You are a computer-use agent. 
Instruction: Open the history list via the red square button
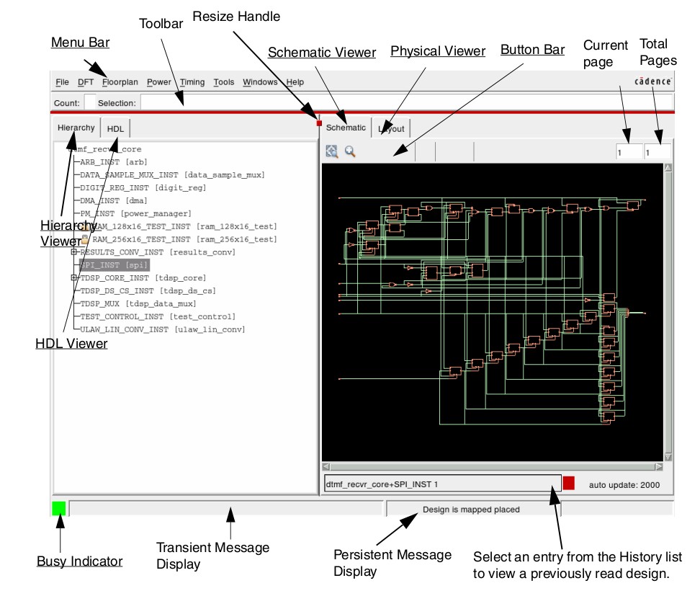coord(569,483)
